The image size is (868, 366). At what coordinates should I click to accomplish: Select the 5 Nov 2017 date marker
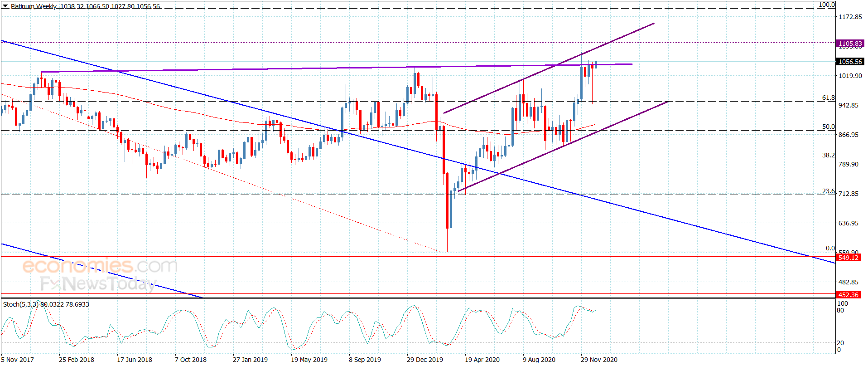(x=18, y=360)
